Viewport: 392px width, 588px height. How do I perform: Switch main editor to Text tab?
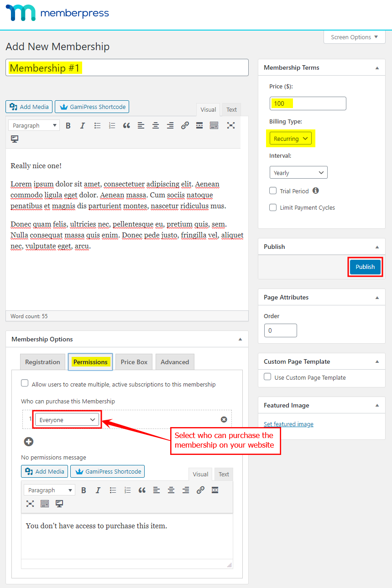(x=232, y=109)
